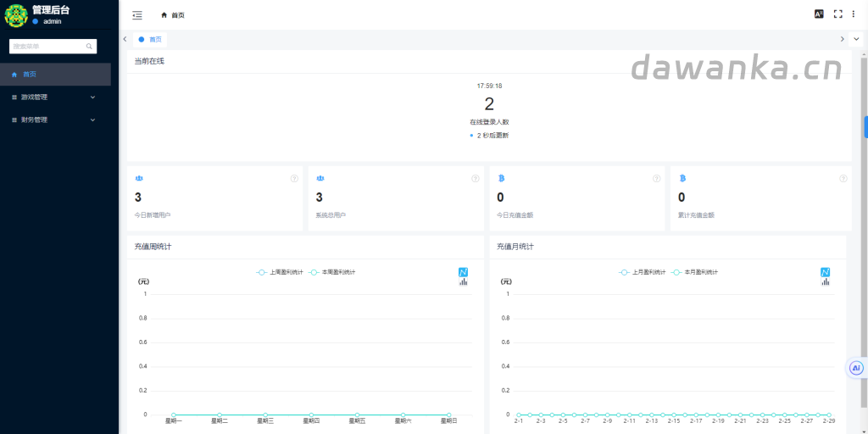Click the 今日新增用户 label

tap(153, 214)
